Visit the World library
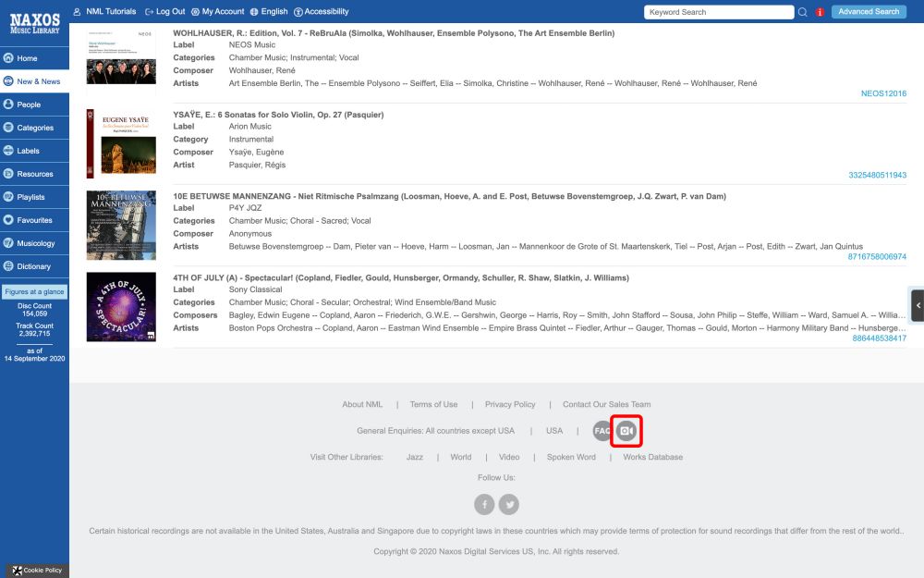This screenshot has height=578, width=924. 461,457
